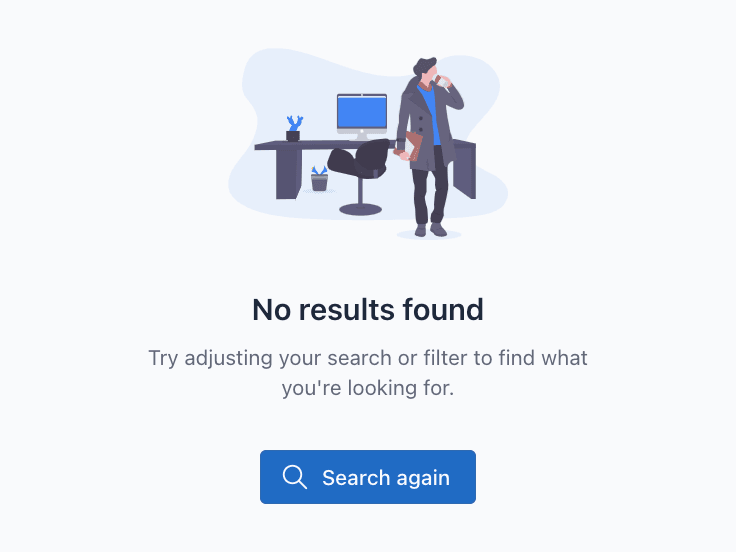The image size is (736, 552).
Task: Click the "you're looking for." text line
Action: (x=368, y=388)
